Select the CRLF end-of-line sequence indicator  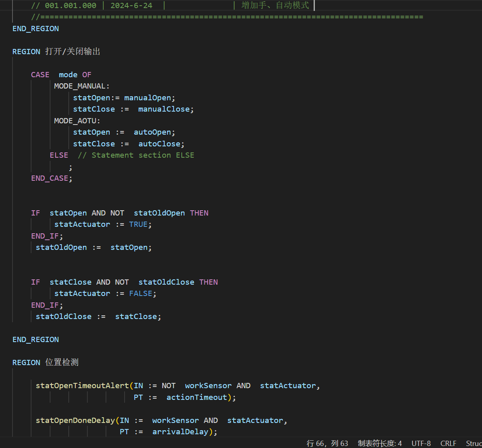point(448,443)
